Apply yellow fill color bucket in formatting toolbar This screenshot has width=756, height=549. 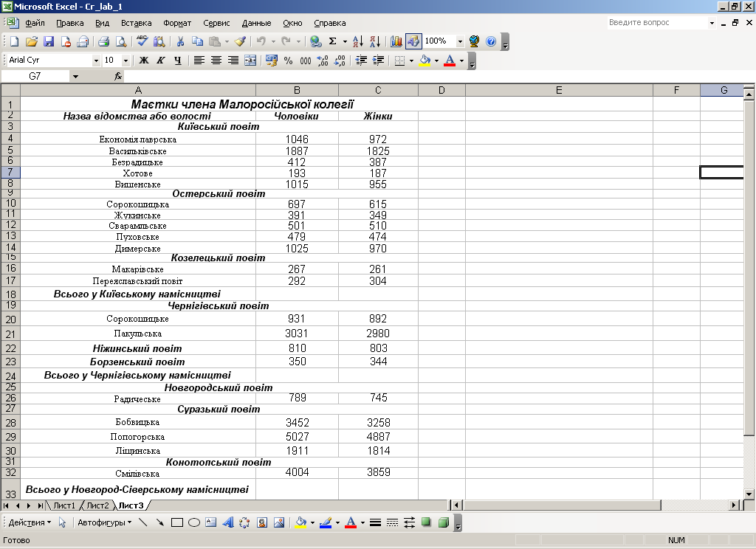pyautogui.click(x=425, y=61)
